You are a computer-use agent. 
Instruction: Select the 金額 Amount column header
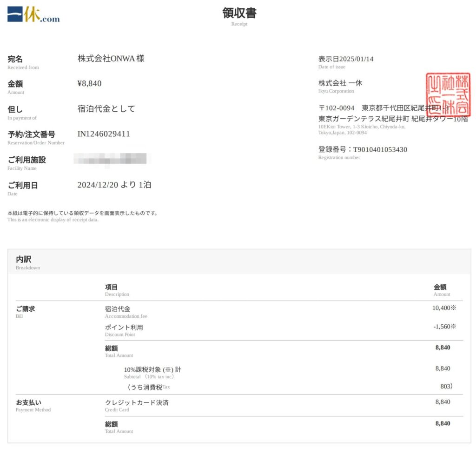[x=441, y=287]
